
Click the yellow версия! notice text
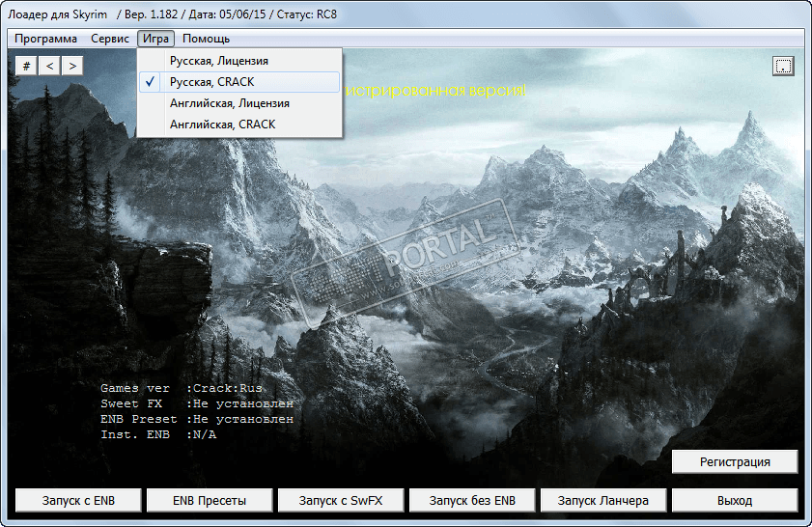(497, 91)
